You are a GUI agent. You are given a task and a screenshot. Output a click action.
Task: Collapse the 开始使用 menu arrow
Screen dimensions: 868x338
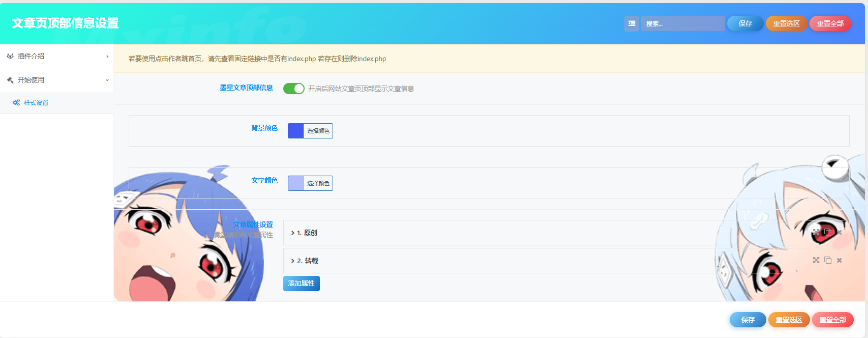pyautogui.click(x=107, y=80)
